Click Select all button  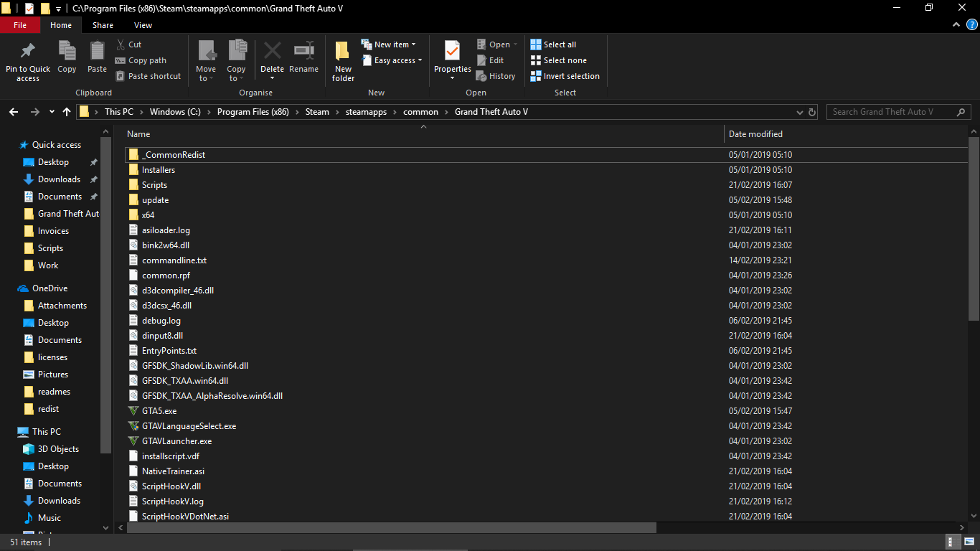pos(553,44)
